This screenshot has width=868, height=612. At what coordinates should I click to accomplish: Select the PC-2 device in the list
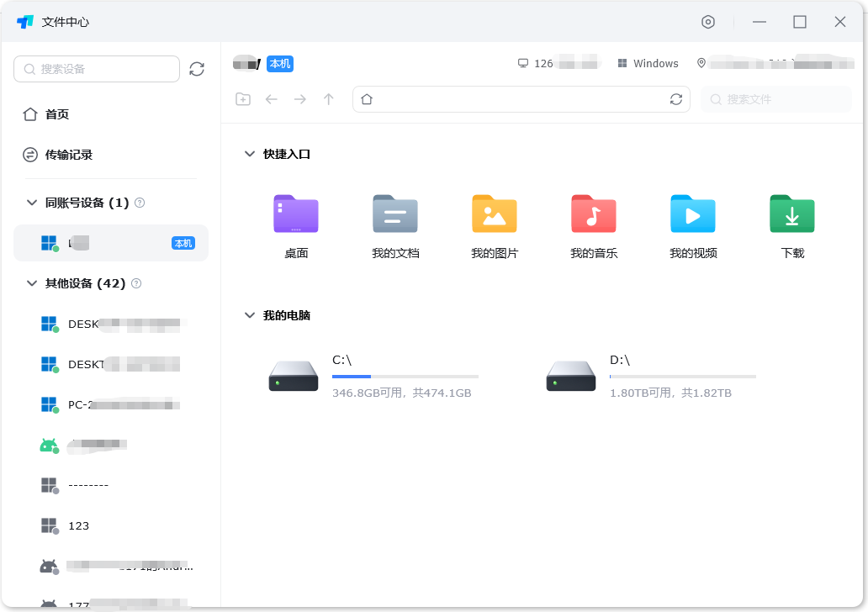click(111, 404)
